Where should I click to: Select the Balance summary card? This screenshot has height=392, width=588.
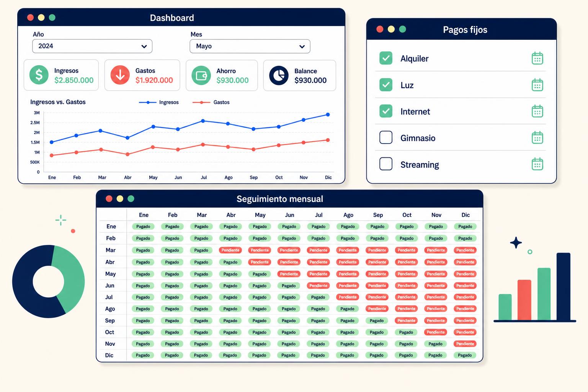click(x=300, y=75)
